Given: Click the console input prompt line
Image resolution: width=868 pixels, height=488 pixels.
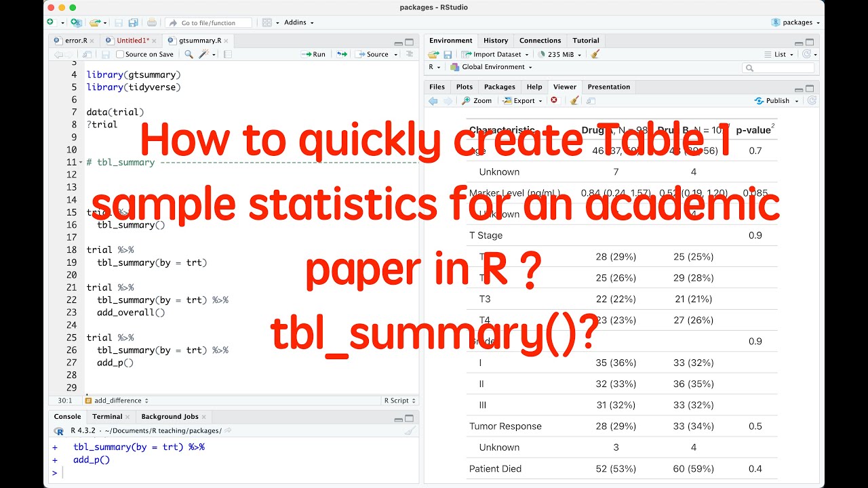Looking at the screenshot, I should (234, 473).
